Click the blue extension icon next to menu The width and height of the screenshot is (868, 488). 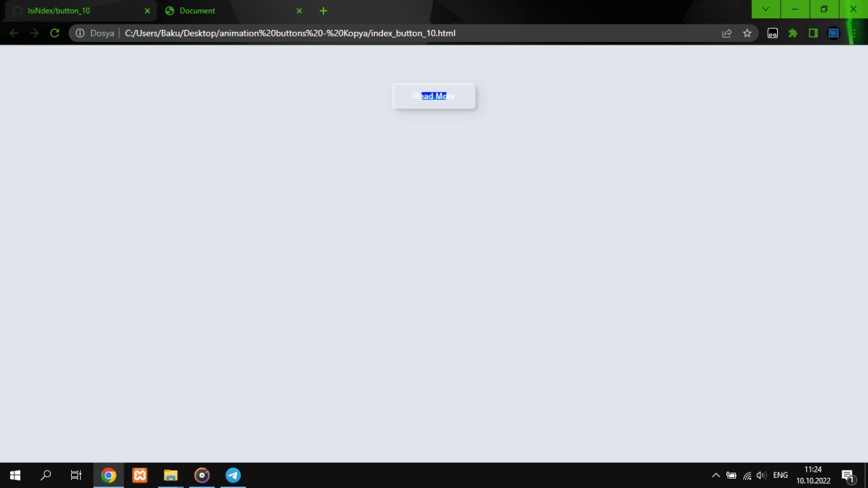click(833, 33)
